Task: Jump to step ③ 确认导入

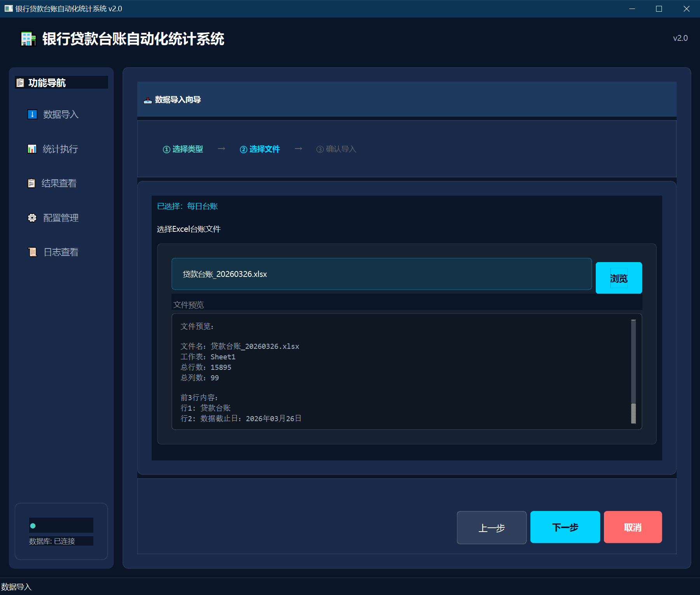Action: point(336,149)
